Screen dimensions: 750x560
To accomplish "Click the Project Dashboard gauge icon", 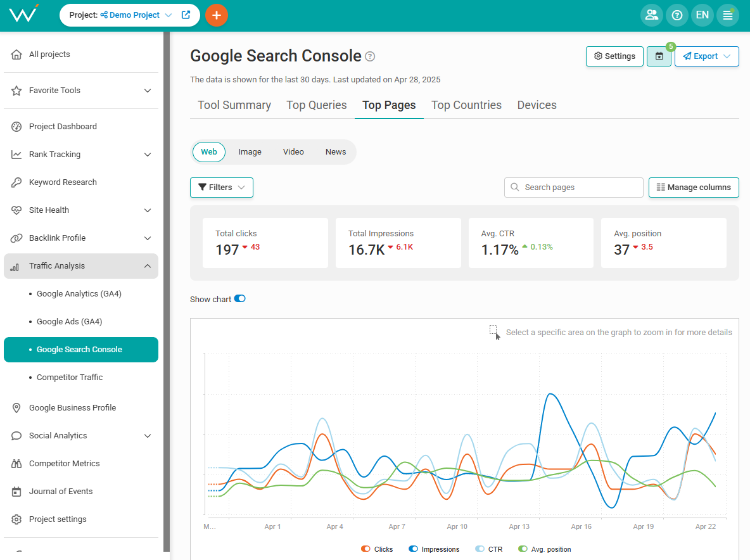I will point(16,127).
